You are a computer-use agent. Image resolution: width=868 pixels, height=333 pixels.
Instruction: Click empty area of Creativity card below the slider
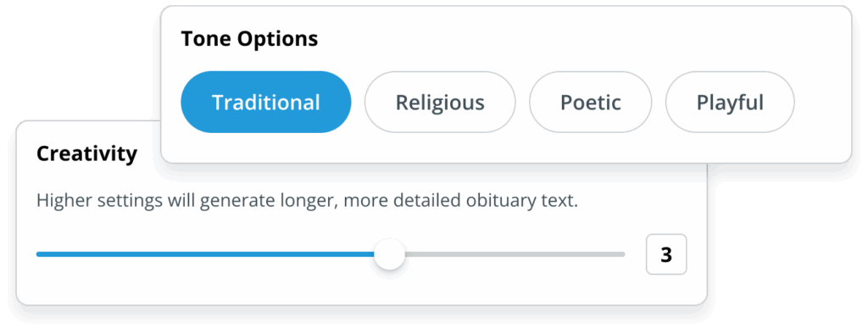point(359,289)
